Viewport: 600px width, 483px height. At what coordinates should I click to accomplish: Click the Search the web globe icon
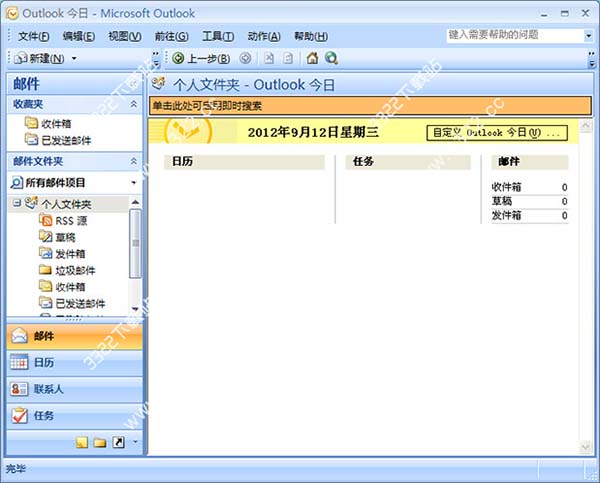(331, 58)
